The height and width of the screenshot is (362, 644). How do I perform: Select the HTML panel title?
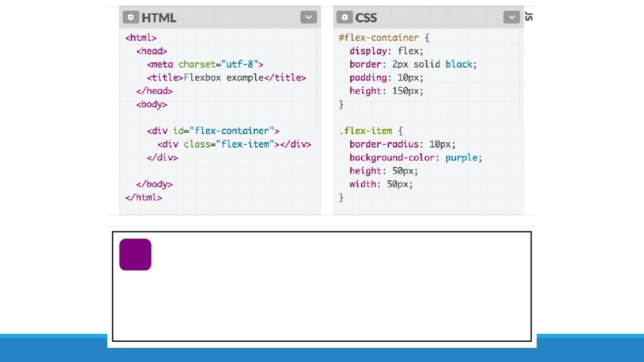tap(158, 17)
